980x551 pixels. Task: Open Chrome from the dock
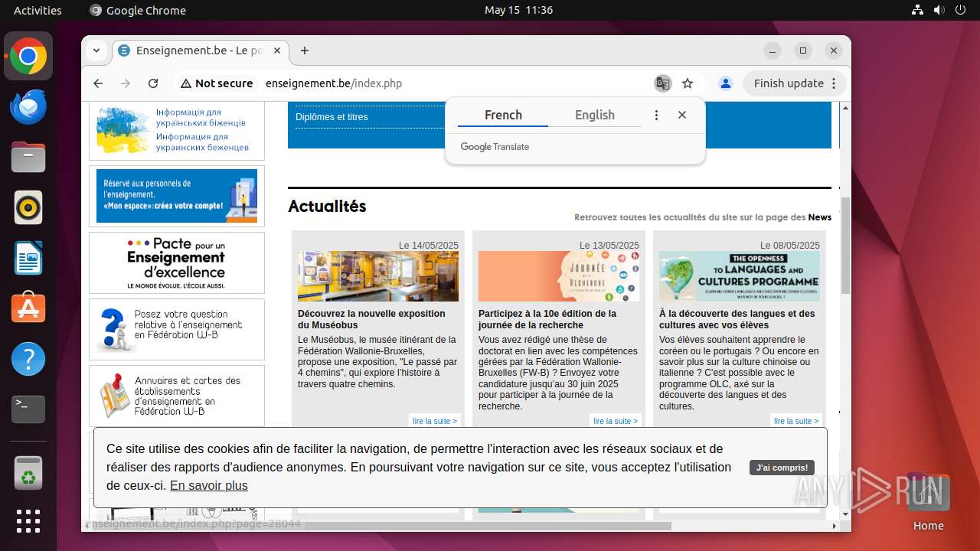(28, 57)
